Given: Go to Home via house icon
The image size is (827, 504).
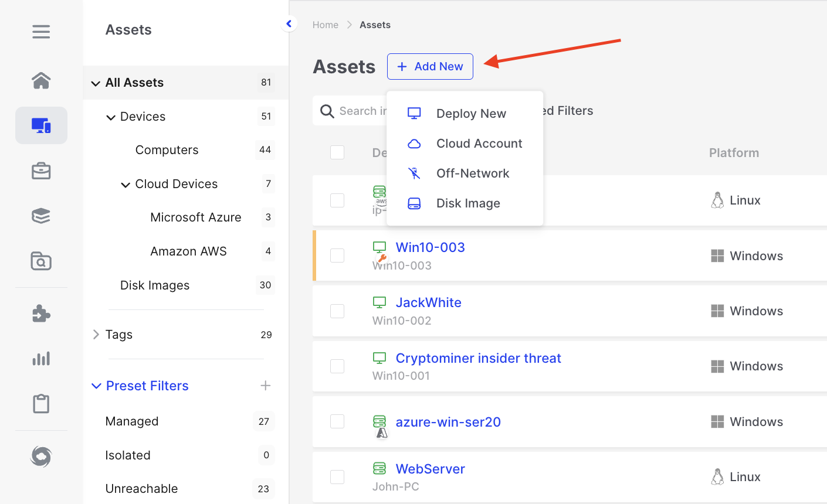Looking at the screenshot, I should pos(41,80).
